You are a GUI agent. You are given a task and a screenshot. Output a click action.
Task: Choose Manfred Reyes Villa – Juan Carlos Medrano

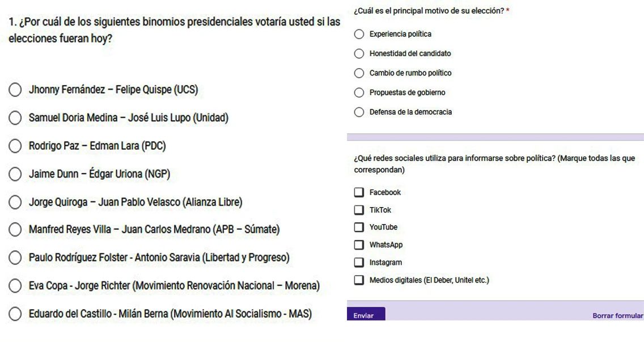[x=15, y=229]
